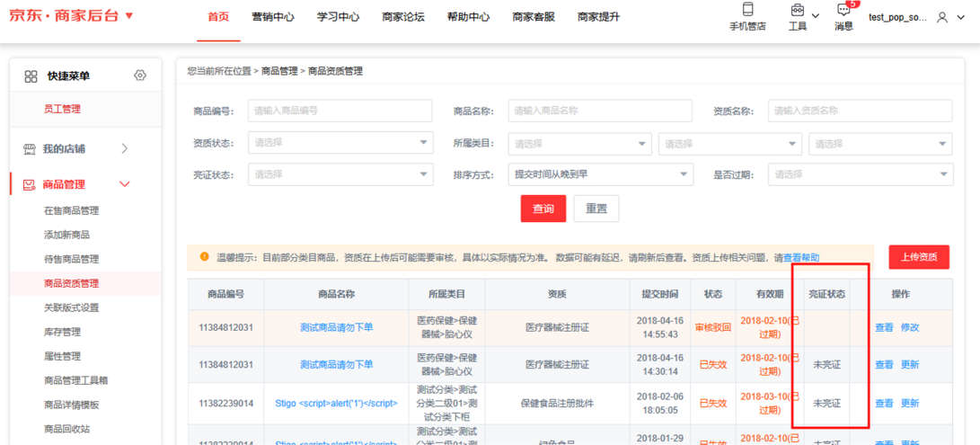The width and height of the screenshot is (980, 445).
Task: Click 更新 in the 14:30:14 row
Action: [910, 365]
